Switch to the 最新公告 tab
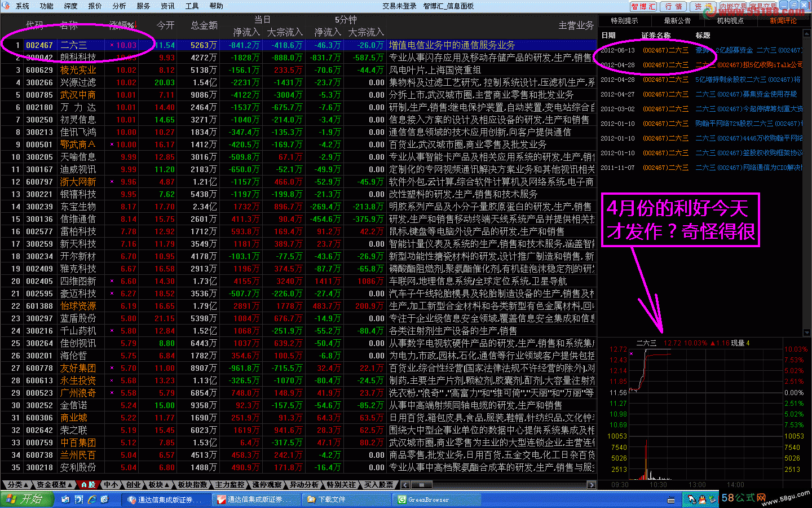The height and width of the screenshot is (508, 812). tap(677, 21)
